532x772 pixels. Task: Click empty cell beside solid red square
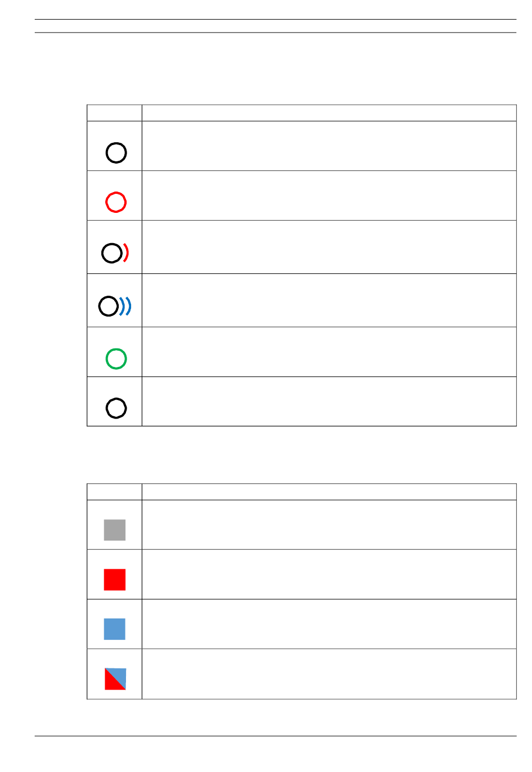[x=329, y=574]
